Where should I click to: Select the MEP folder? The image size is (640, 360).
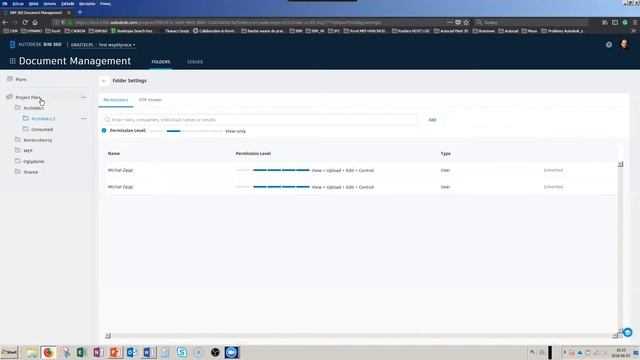tap(27, 151)
